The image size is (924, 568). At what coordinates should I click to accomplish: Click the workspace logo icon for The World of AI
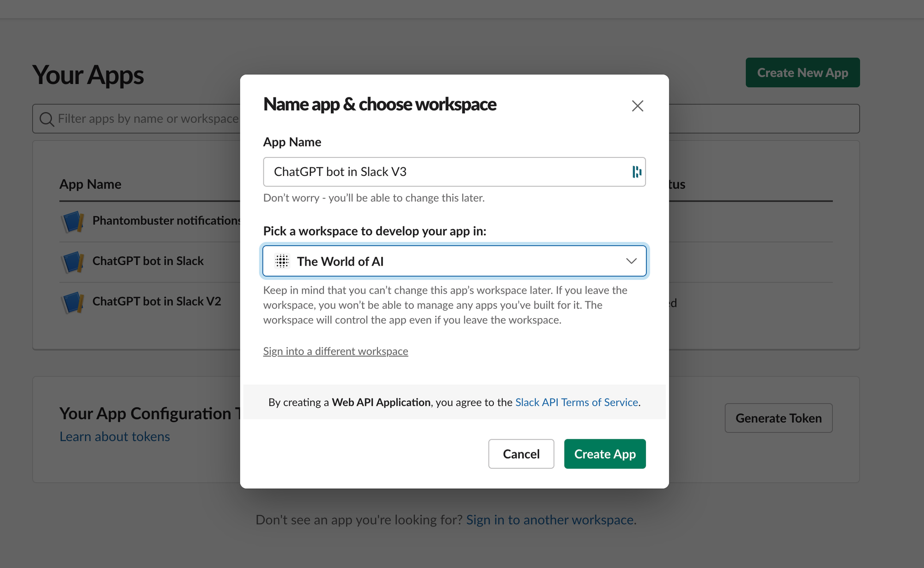282,261
